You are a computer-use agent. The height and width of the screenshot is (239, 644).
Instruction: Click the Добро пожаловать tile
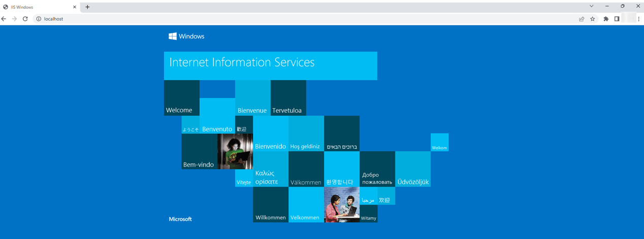(x=377, y=169)
